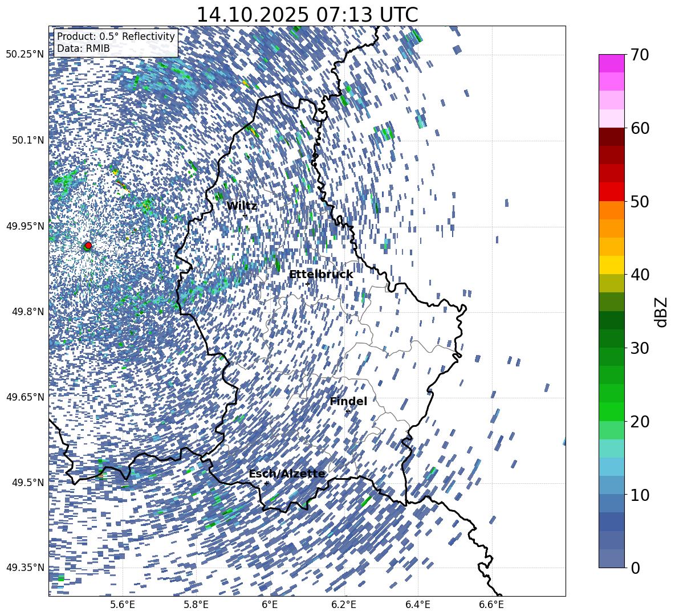
Task: Select the Esch/Alzette city label
Action: (287, 474)
